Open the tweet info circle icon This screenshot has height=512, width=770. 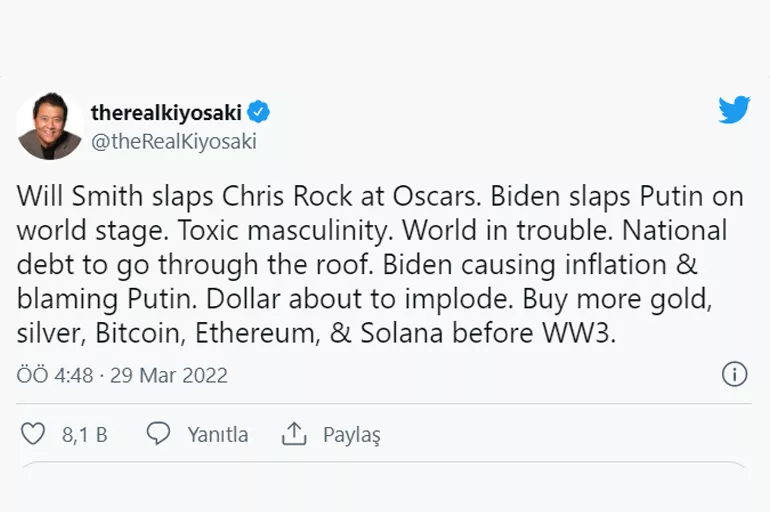point(734,375)
